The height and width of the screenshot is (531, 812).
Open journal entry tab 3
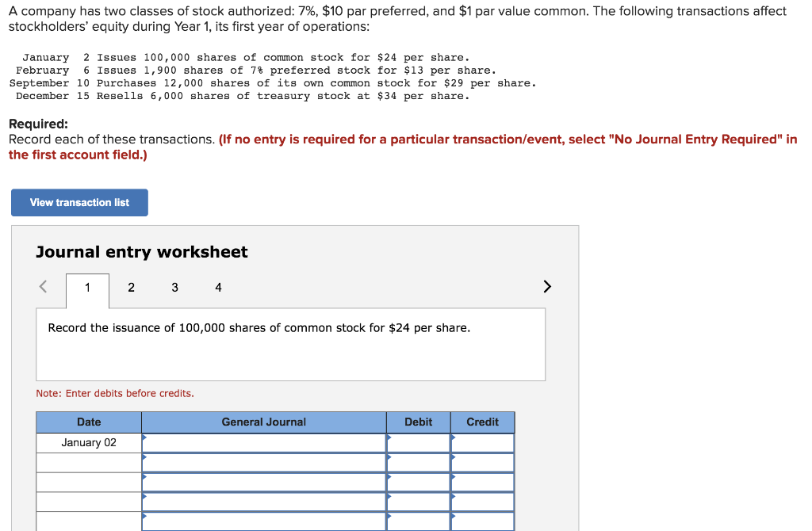click(174, 288)
